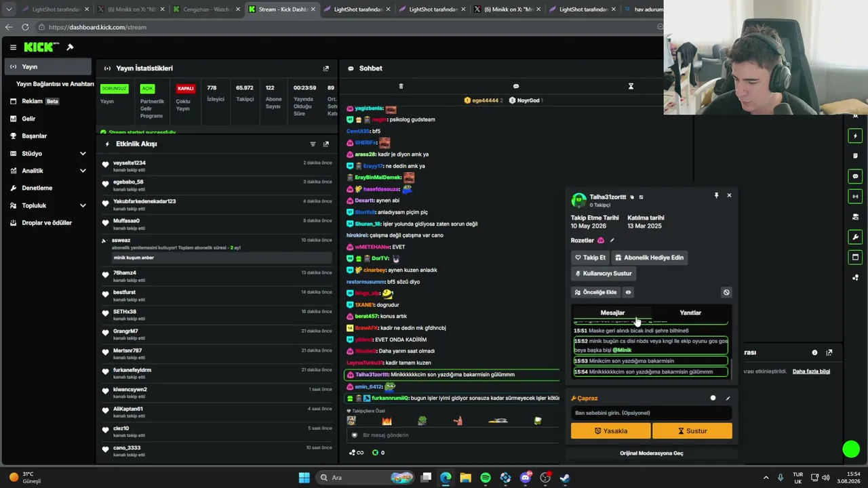Click the veyselte1234 follow event row
Screen dimensions: 868x488
(216, 165)
